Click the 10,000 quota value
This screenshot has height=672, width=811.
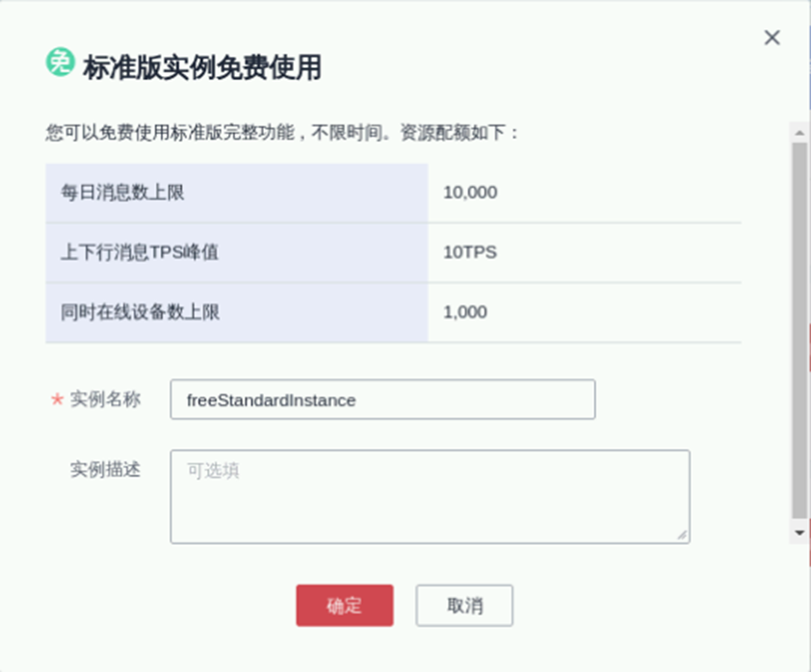coord(470,193)
